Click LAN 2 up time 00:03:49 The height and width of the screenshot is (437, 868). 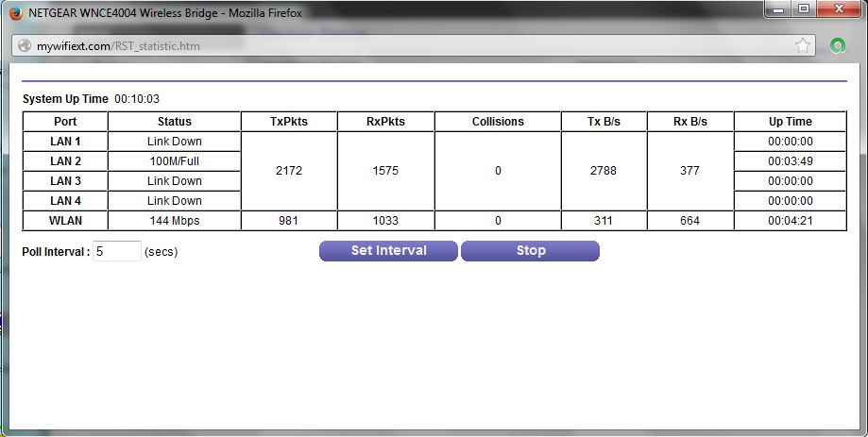pos(791,161)
